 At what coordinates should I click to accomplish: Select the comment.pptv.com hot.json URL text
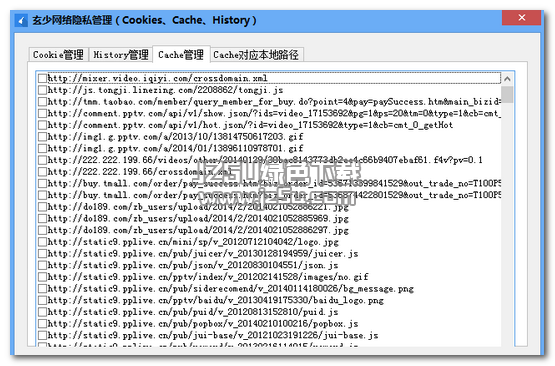(250, 125)
